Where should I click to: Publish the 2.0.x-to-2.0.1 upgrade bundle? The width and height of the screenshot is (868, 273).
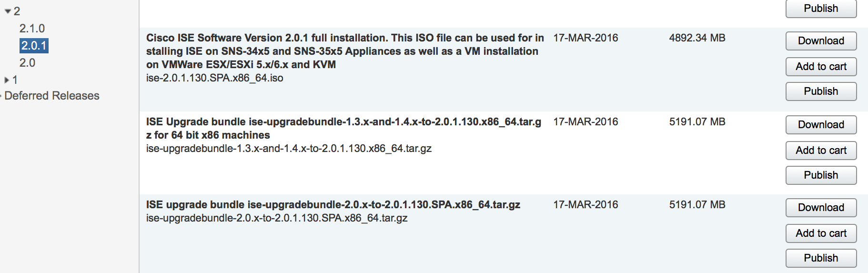point(820,258)
